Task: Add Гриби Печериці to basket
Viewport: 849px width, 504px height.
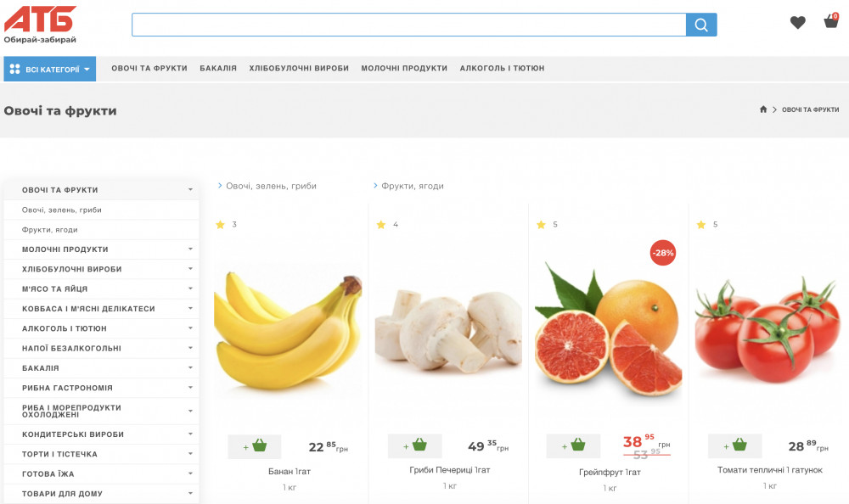Action: tap(414, 446)
